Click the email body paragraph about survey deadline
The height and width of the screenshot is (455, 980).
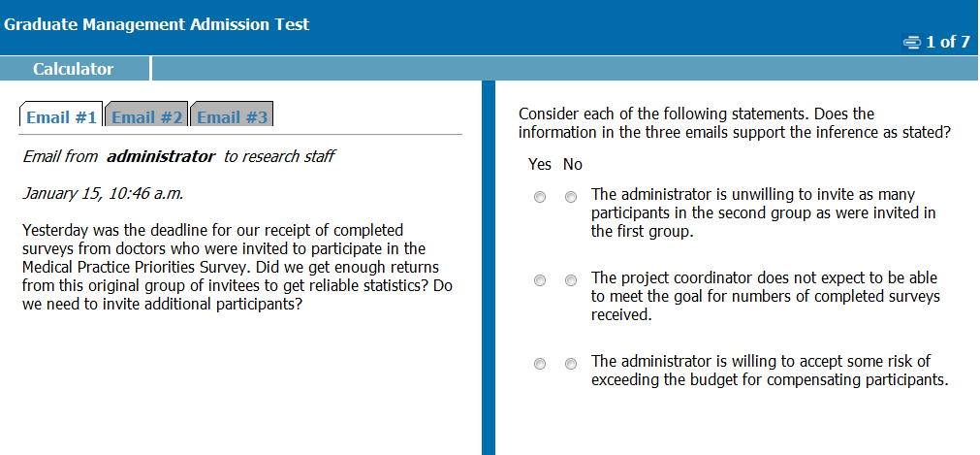pos(237,267)
